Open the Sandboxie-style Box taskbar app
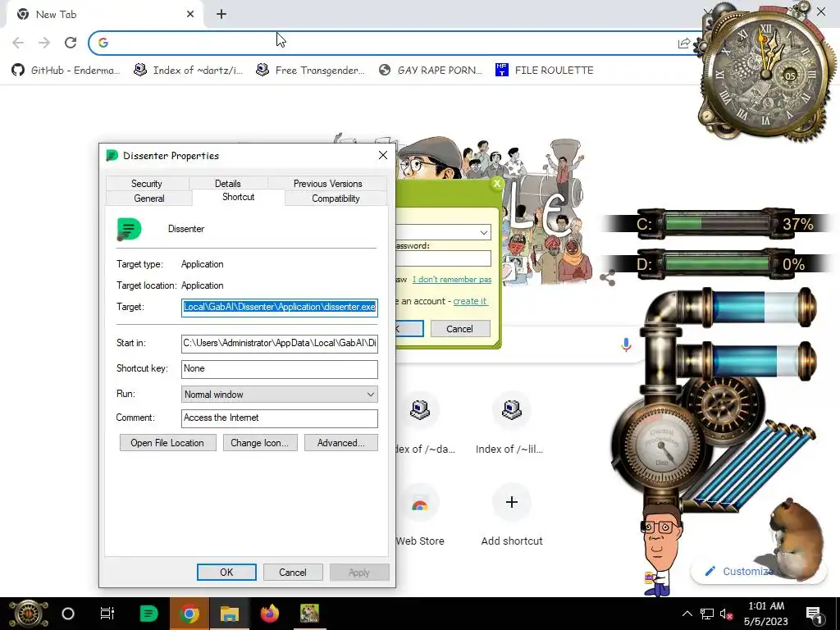This screenshot has width=840, height=630. 309,614
